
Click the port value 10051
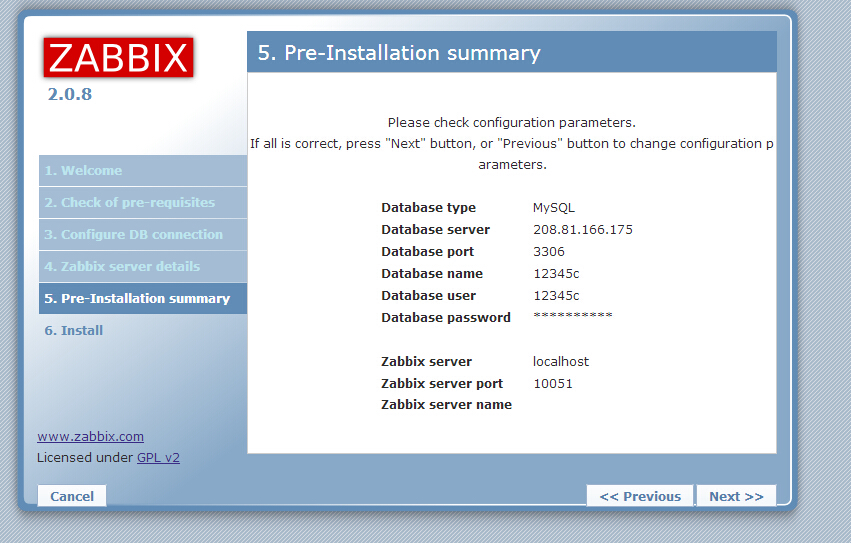point(553,383)
